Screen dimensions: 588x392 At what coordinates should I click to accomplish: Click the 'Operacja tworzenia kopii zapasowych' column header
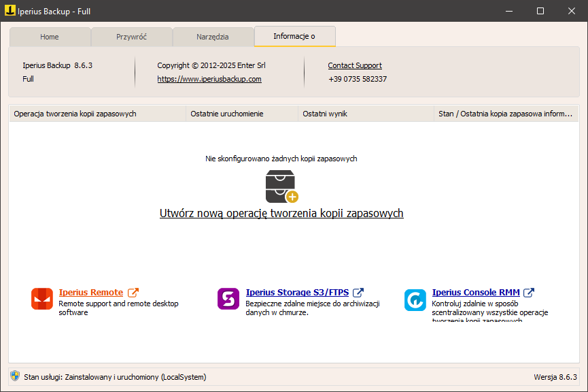tap(97, 114)
